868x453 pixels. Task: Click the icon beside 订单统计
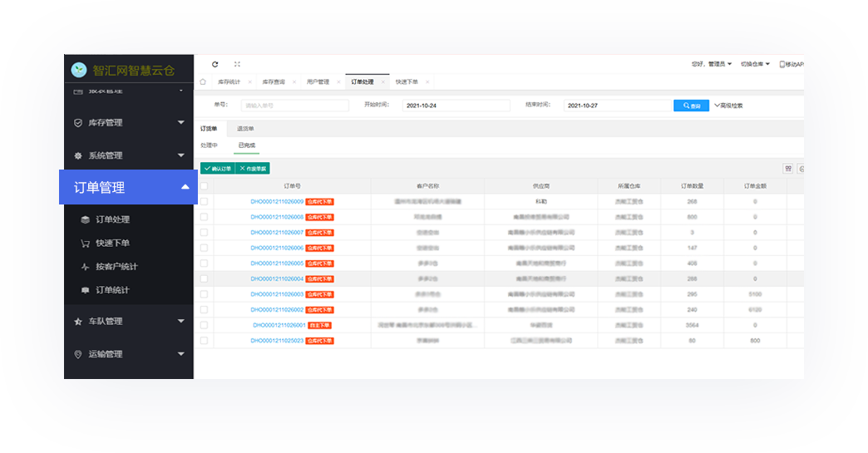click(x=85, y=290)
